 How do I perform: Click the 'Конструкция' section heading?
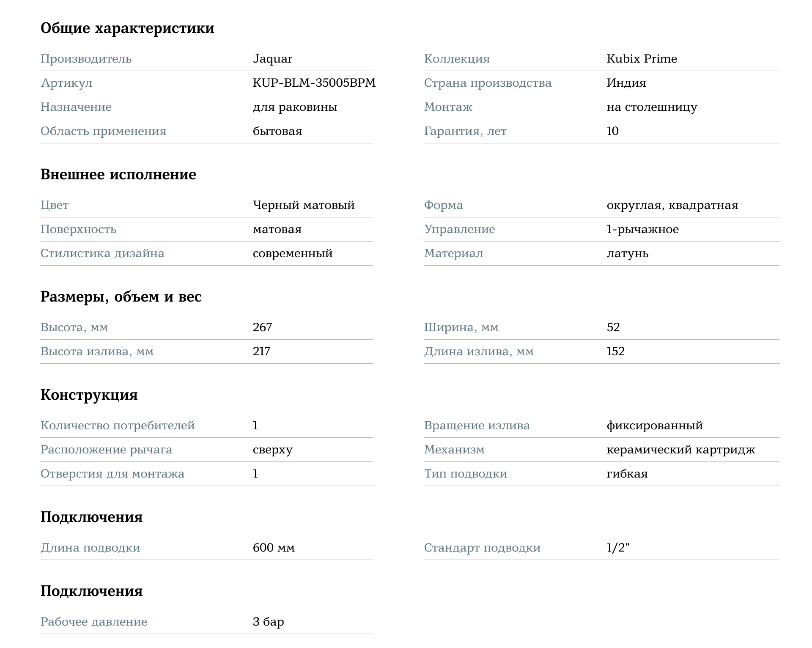point(89,395)
